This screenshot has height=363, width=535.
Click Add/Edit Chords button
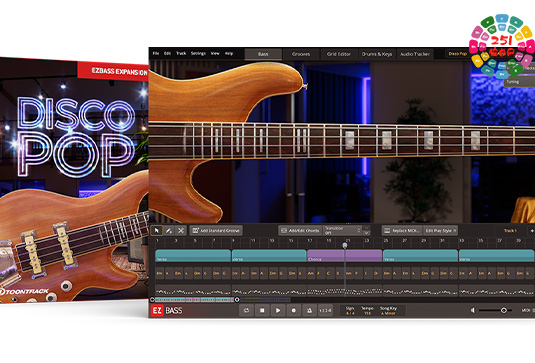300,231
